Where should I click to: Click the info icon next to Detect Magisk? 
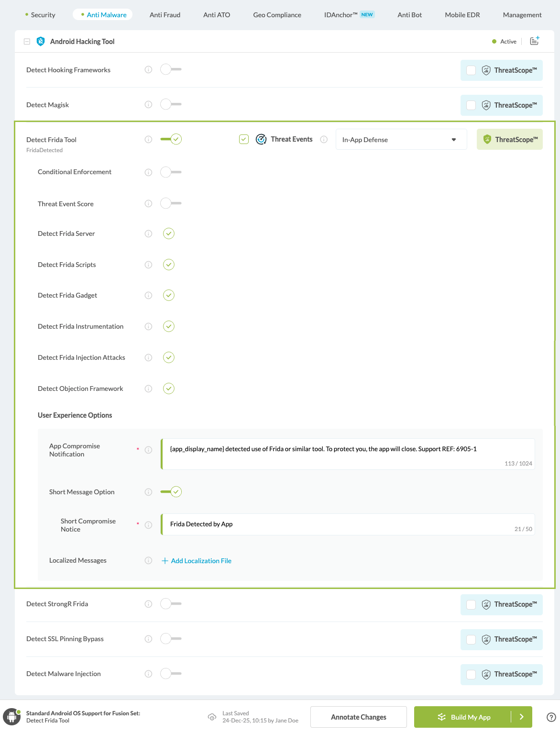148,104
